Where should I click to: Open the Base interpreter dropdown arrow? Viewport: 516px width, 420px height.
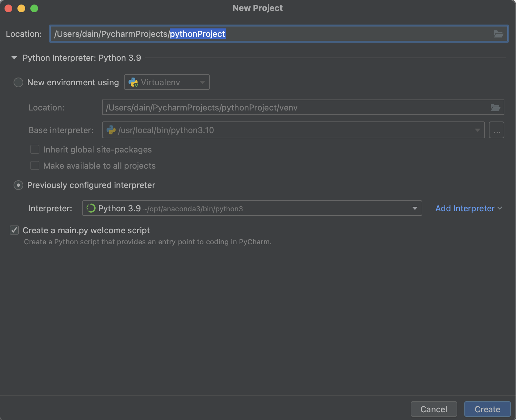coord(477,130)
